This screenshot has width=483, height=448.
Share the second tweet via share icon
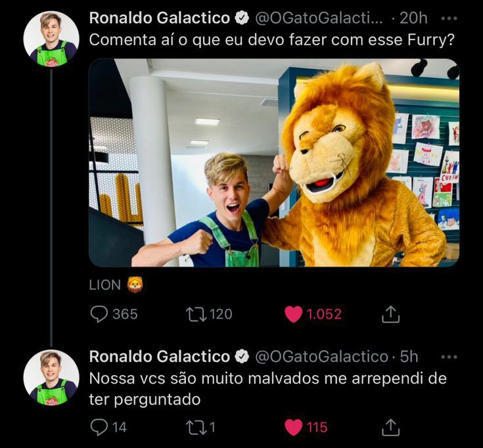(x=390, y=428)
